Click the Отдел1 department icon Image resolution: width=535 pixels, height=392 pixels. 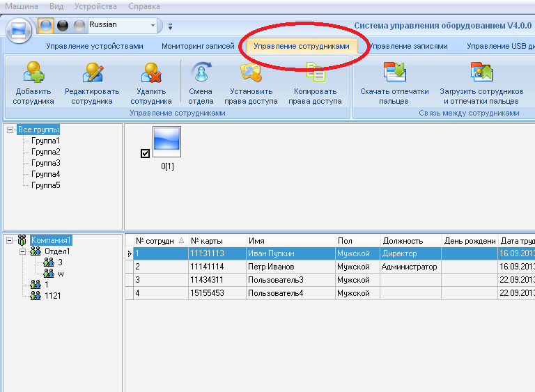click(x=36, y=251)
